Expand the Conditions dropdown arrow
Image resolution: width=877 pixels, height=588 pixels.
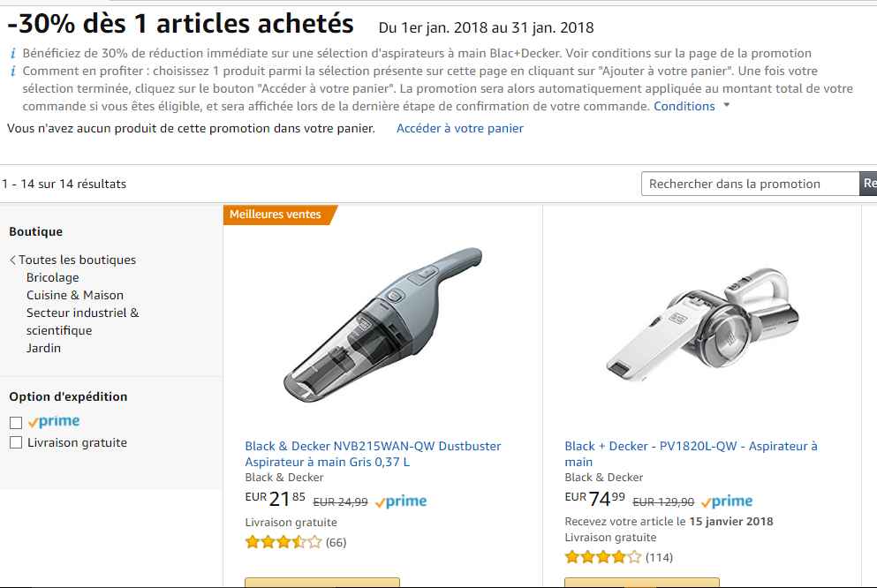point(727,106)
